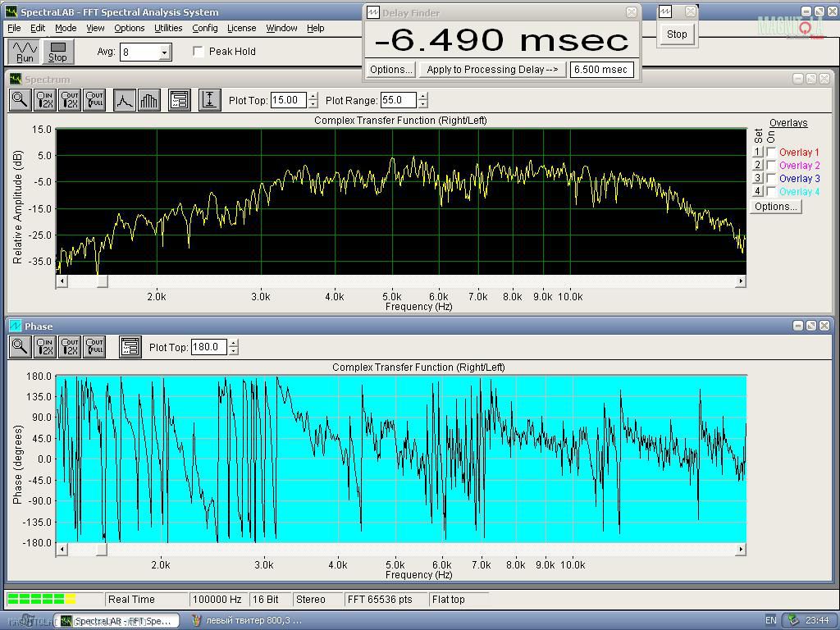Decrease Spectrum Plot Top with down arrow
Image resolution: width=840 pixels, height=630 pixels.
coord(313,104)
